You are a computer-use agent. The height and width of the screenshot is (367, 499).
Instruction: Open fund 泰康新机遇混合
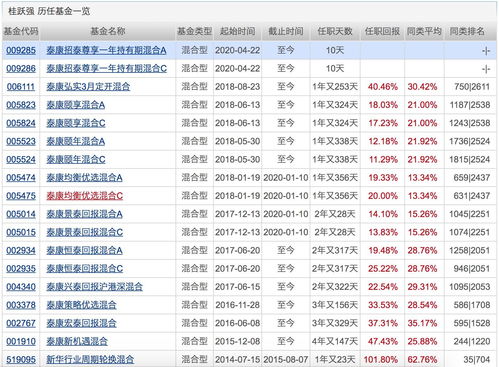coord(77,341)
